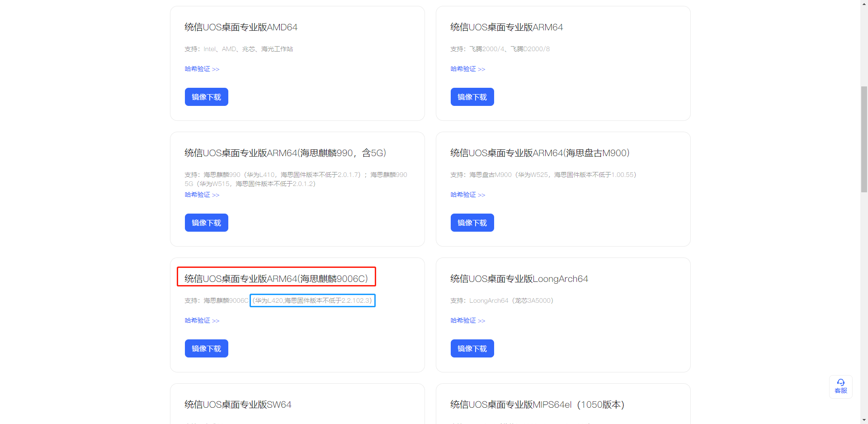Click support text 飞腾2000/4、飞腾D2000/8
The width and height of the screenshot is (868, 424).
(x=509, y=49)
